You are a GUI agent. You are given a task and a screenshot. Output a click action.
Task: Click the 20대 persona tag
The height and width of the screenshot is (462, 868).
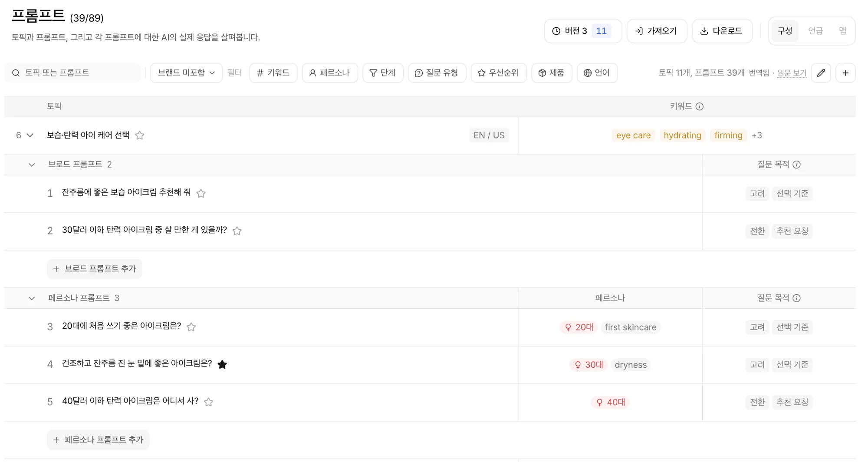point(579,327)
